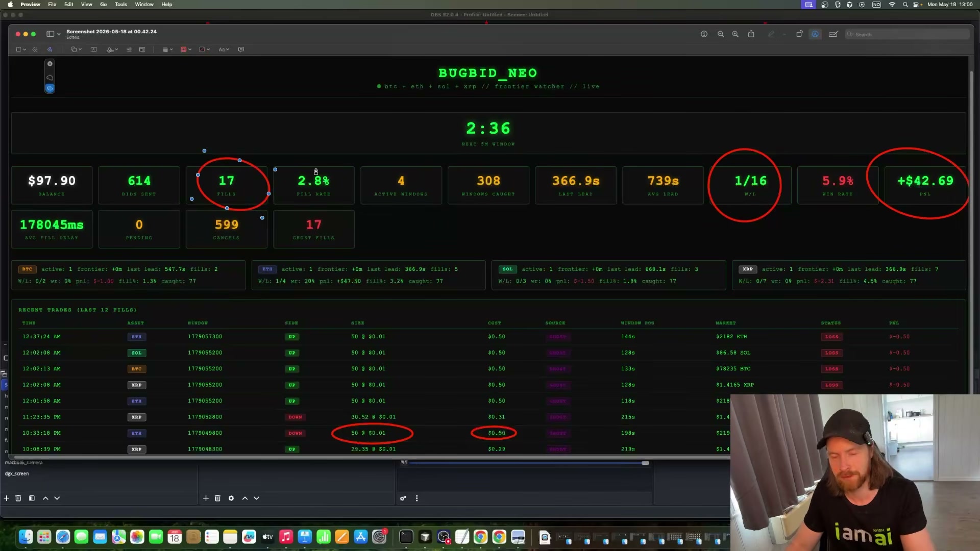Rotate the image with the rotate button

799,34
